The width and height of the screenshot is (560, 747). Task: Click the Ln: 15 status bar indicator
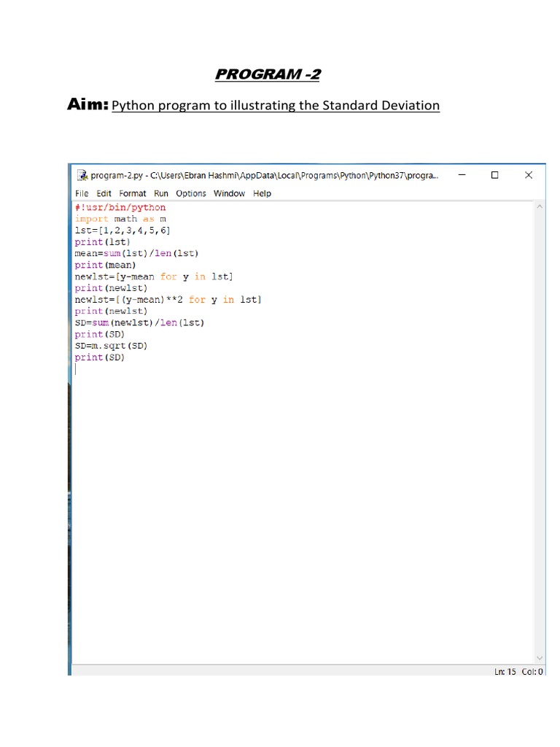pos(506,671)
